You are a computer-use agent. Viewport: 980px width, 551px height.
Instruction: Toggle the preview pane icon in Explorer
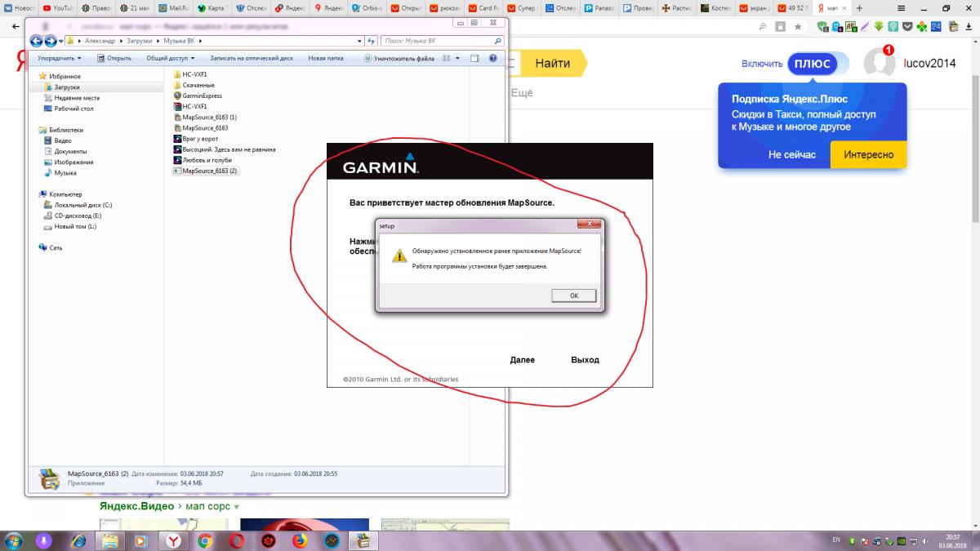coord(475,59)
